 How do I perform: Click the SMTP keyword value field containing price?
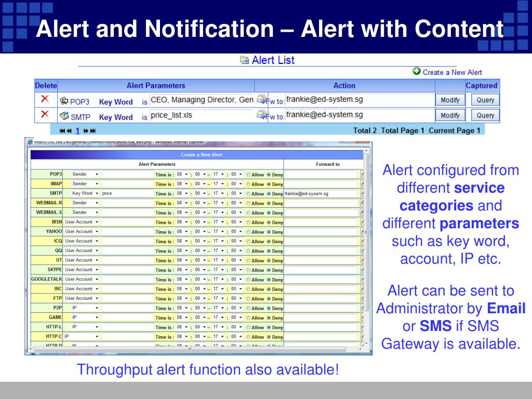coord(128,193)
